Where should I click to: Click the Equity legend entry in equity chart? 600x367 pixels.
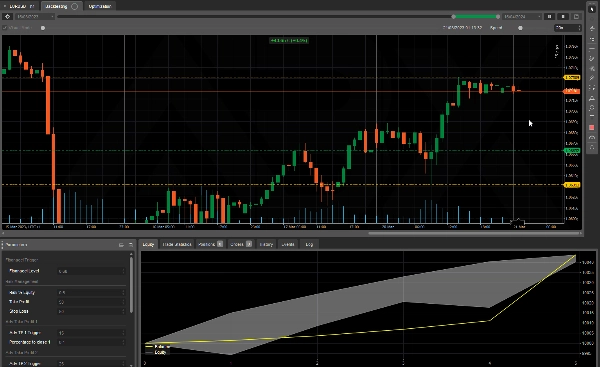click(157, 352)
